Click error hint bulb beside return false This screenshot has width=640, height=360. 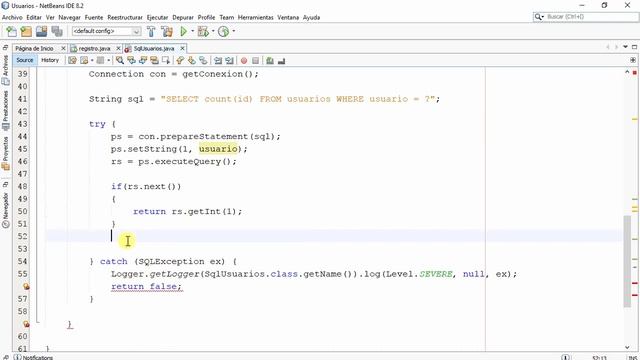tap(26, 287)
